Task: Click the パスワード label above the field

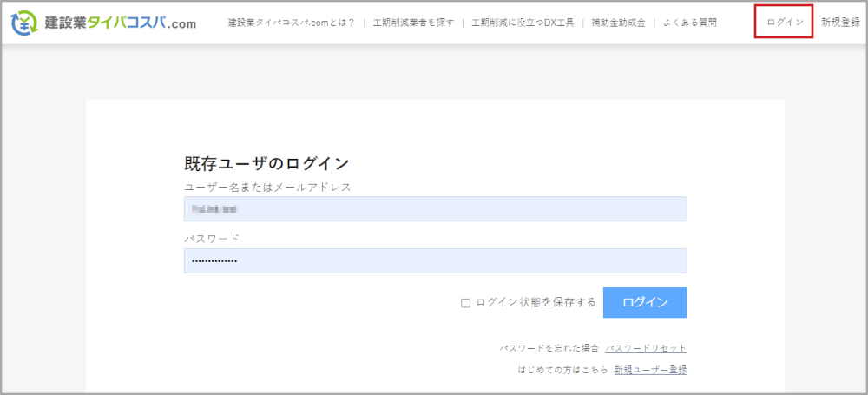Action: click(x=211, y=238)
